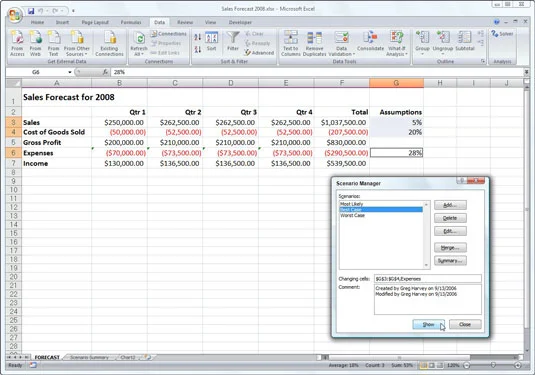Viewport: 535px width, 375px height.
Task: Click Text to Columns
Action: coord(291,43)
